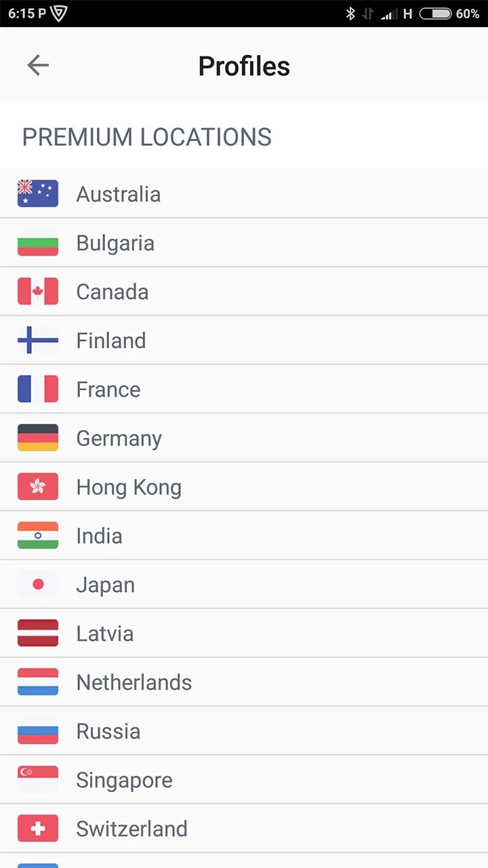Open the Profiles screen title
The width and height of the screenshot is (488, 868).
[244, 66]
